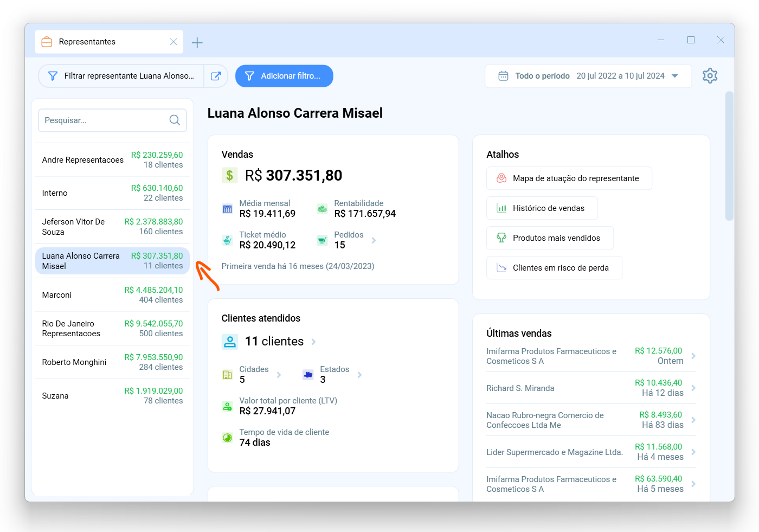Minimize the application window
Viewport: 759px width, 532px height.
click(661, 40)
